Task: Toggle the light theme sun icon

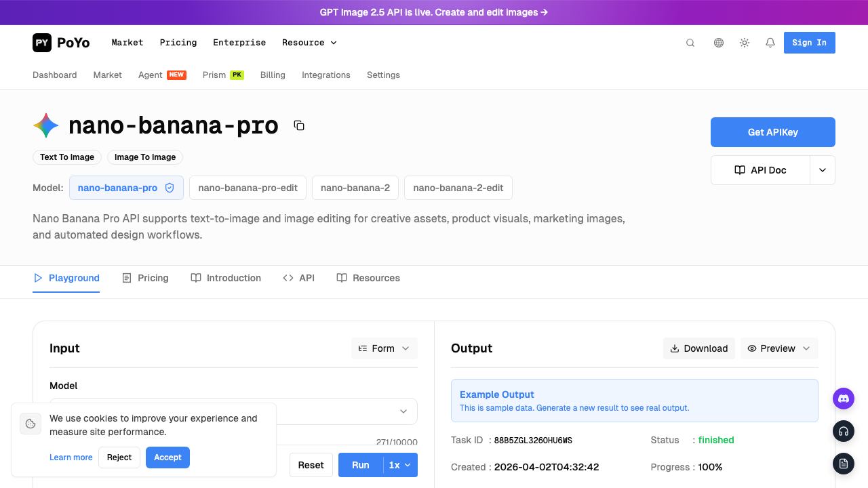Action: [x=745, y=43]
